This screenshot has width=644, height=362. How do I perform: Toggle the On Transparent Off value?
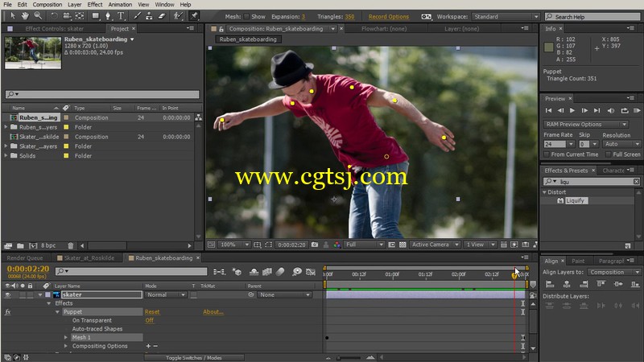tap(149, 320)
